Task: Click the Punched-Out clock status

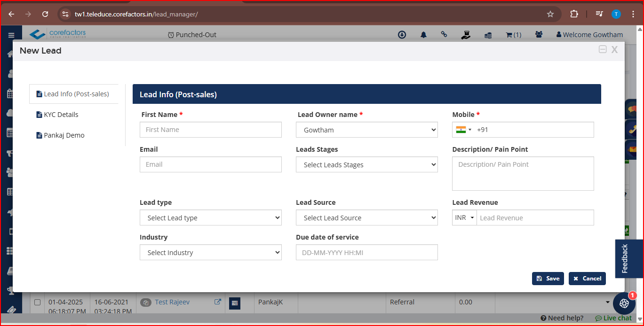Action: click(192, 35)
